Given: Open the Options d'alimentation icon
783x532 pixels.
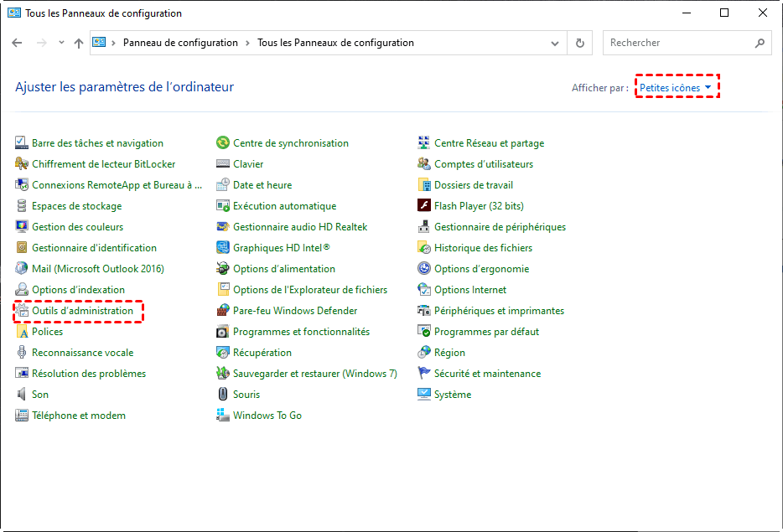Looking at the screenshot, I should click(223, 269).
